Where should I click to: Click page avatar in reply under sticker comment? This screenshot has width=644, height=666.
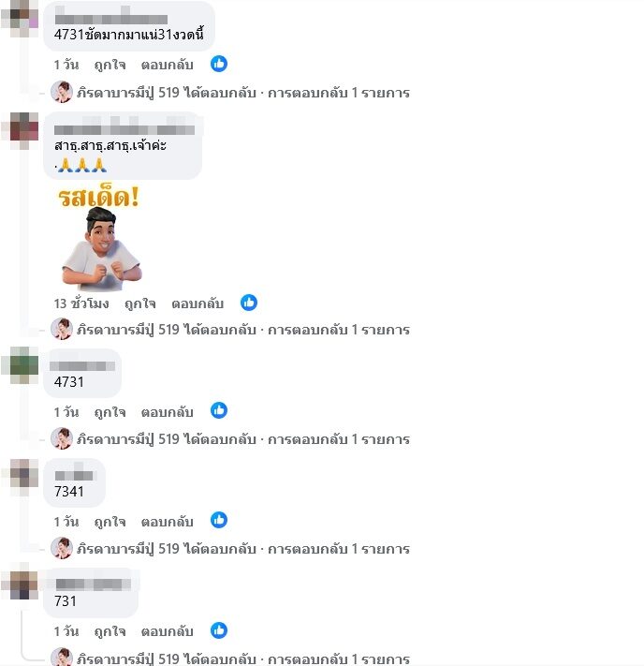click(62, 329)
